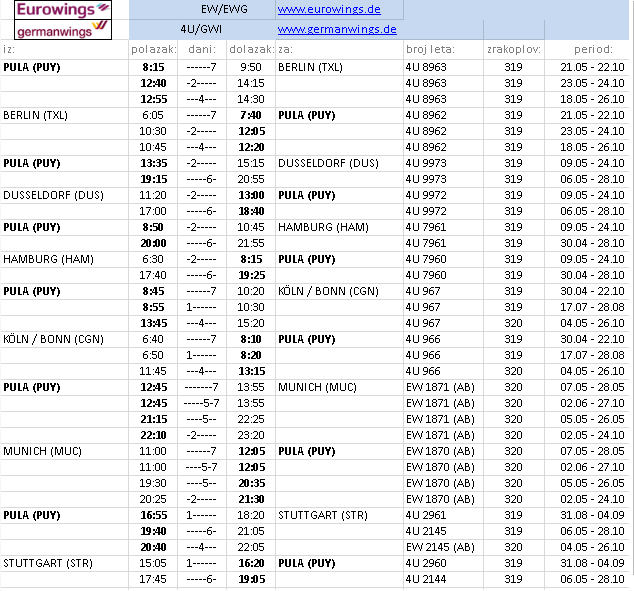634x591 pixels.
Task: Select destination cell KÖLN / BONN (CGN)
Action: (328, 291)
